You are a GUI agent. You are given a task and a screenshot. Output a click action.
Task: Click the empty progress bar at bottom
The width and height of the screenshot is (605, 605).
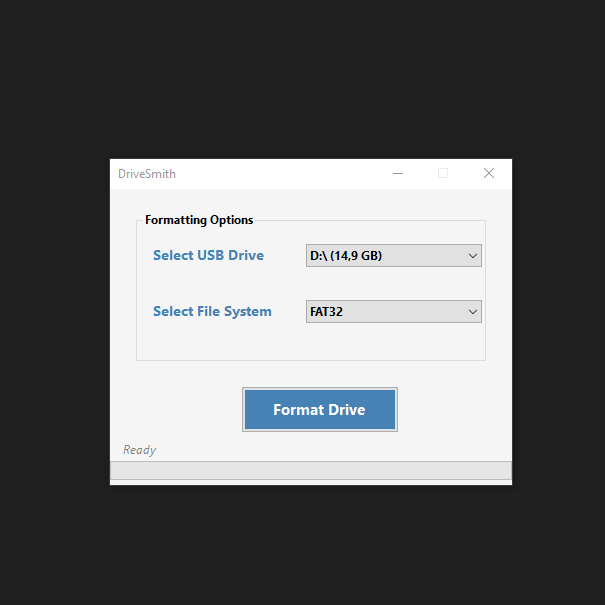click(311, 471)
